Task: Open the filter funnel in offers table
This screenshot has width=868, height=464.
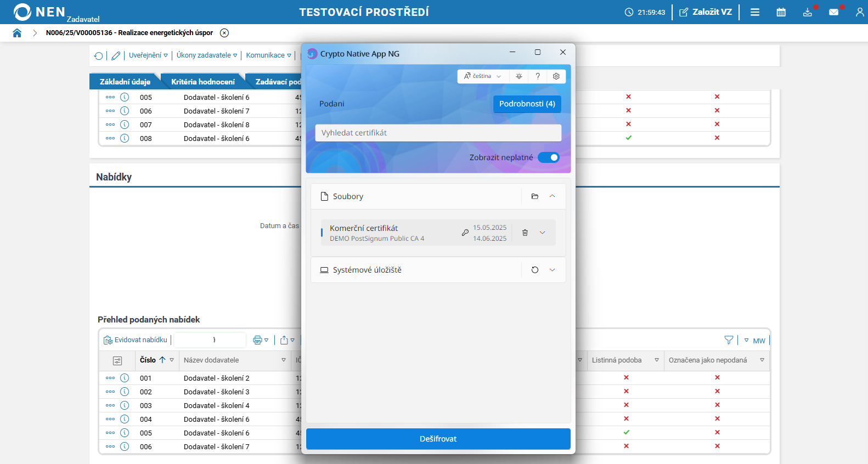Action: click(729, 340)
